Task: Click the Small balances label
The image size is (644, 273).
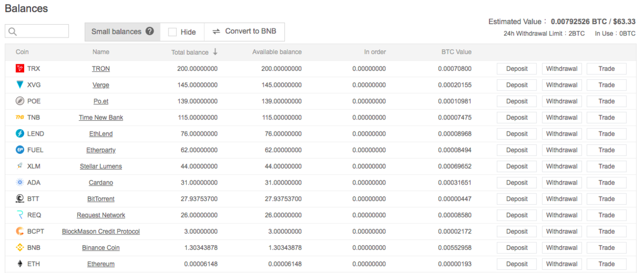Action: (116, 32)
